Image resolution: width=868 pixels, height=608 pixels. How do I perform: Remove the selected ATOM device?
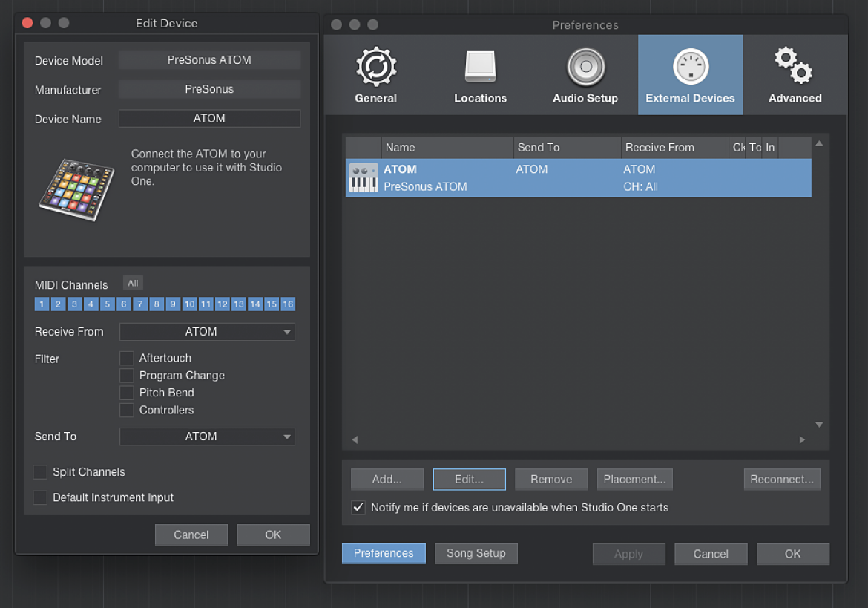[x=551, y=480]
